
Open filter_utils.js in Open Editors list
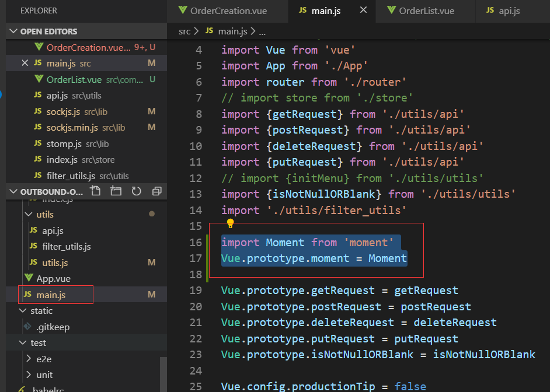[86, 176]
